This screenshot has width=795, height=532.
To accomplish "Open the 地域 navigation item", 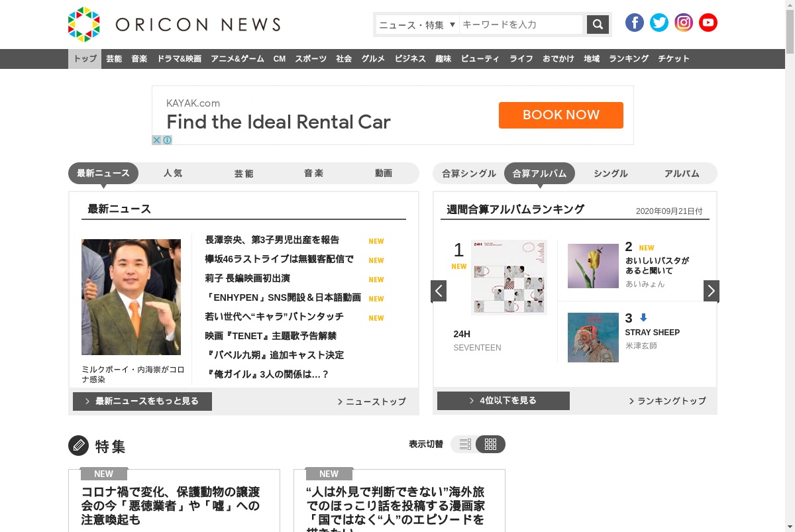I will [x=592, y=59].
